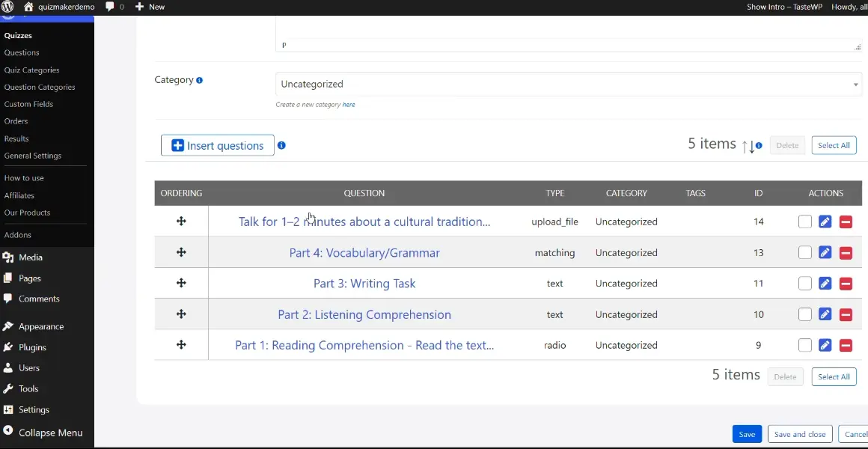Click edit pencil icon for question 14
This screenshot has height=449, width=868.
coord(825,222)
